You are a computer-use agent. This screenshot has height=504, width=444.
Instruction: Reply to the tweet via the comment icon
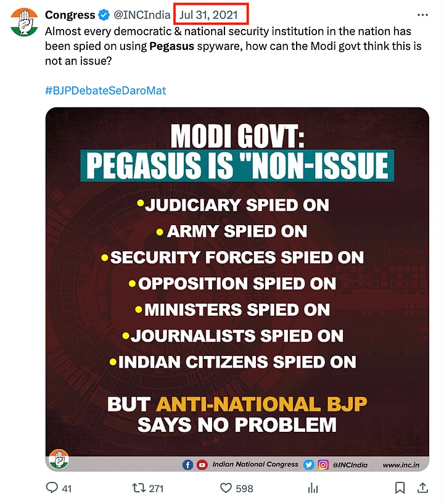click(52, 488)
